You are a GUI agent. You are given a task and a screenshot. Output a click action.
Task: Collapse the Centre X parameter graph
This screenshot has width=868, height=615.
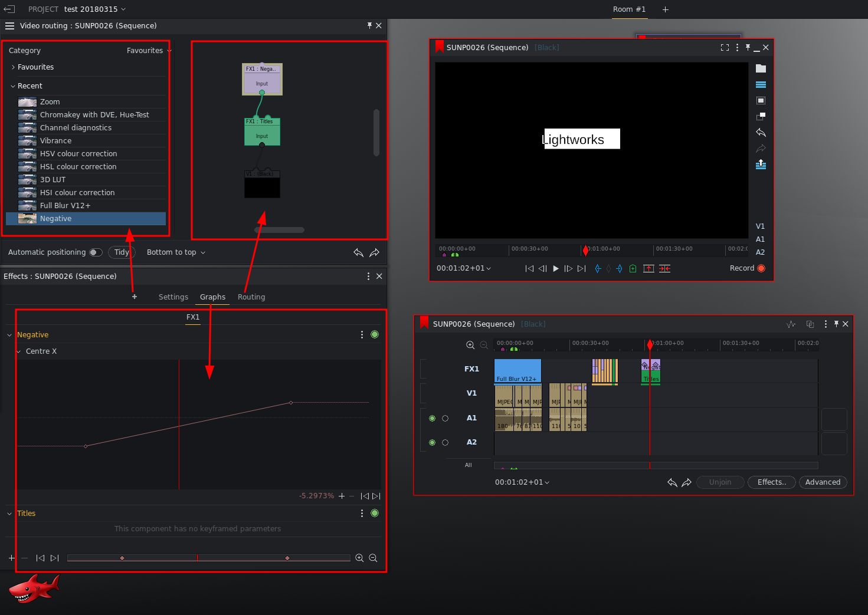coord(18,351)
